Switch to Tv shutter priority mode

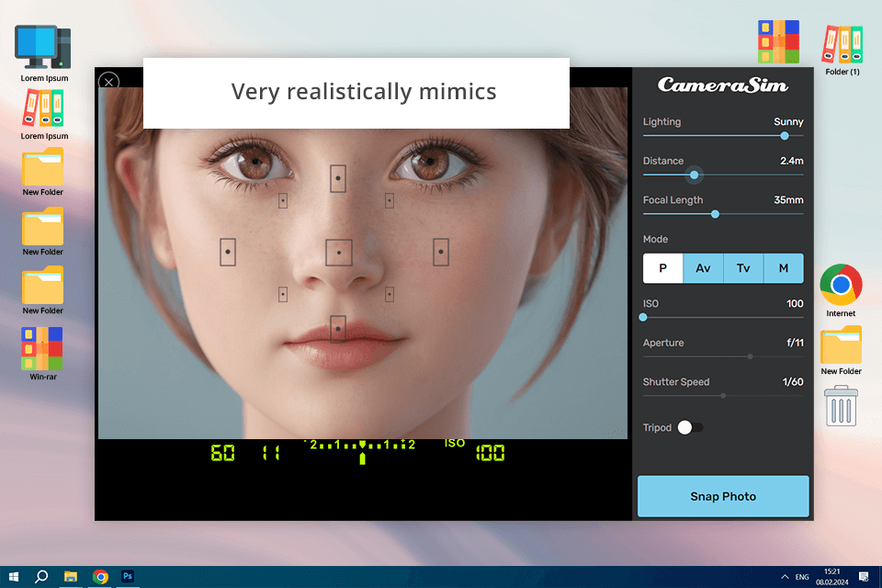743,268
